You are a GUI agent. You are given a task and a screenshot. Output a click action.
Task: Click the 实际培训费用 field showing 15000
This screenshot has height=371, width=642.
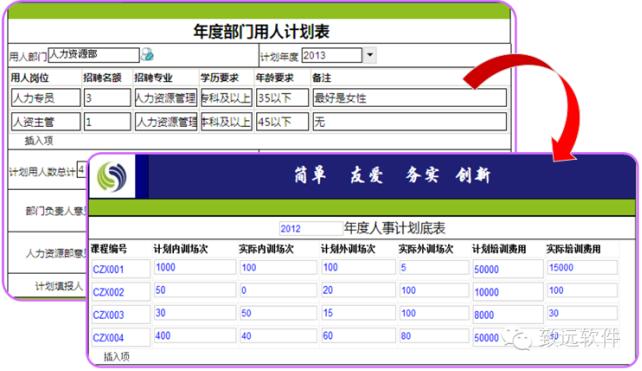tap(582, 267)
